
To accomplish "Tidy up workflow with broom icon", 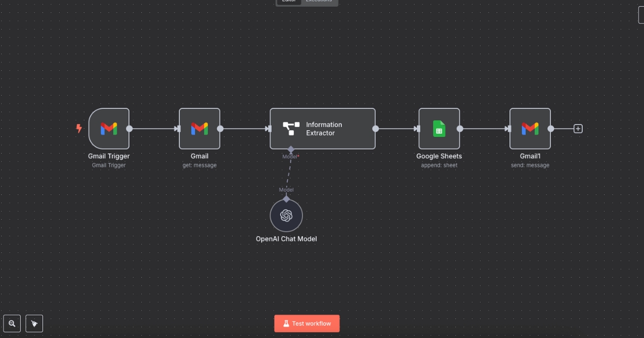I will pyautogui.click(x=34, y=324).
